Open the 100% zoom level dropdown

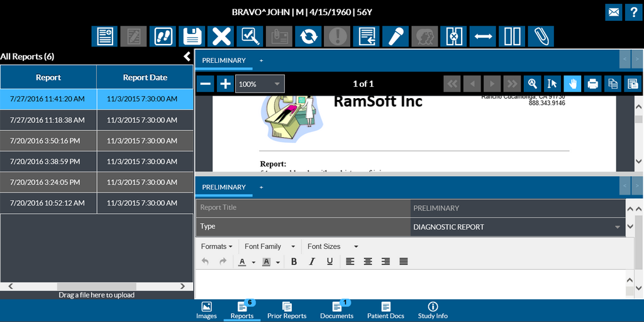(x=260, y=84)
